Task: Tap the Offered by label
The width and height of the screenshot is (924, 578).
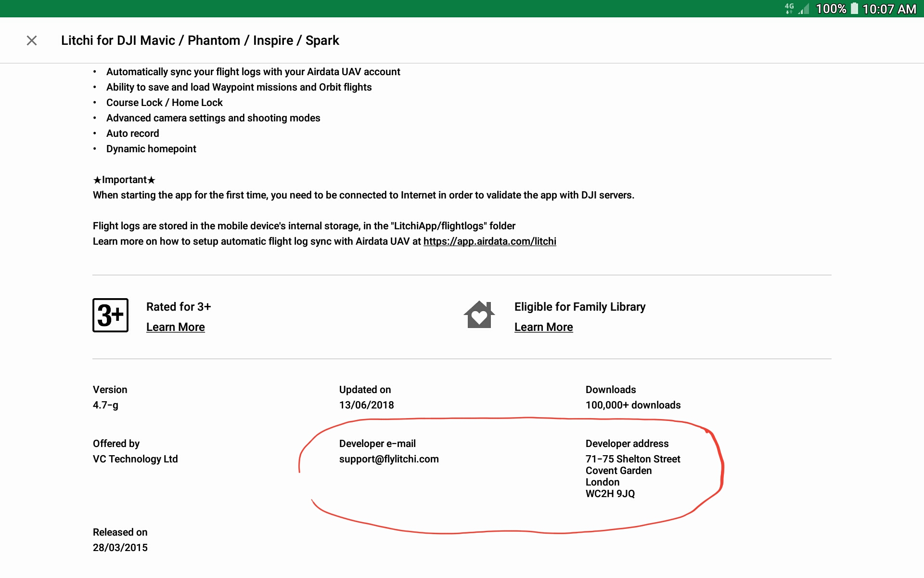Action: pos(116,444)
